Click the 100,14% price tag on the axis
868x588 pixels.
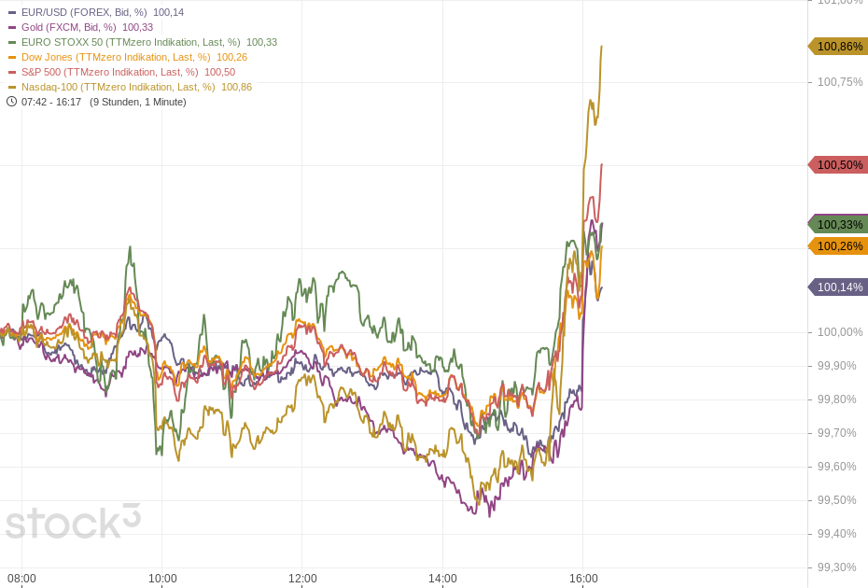point(838,287)
